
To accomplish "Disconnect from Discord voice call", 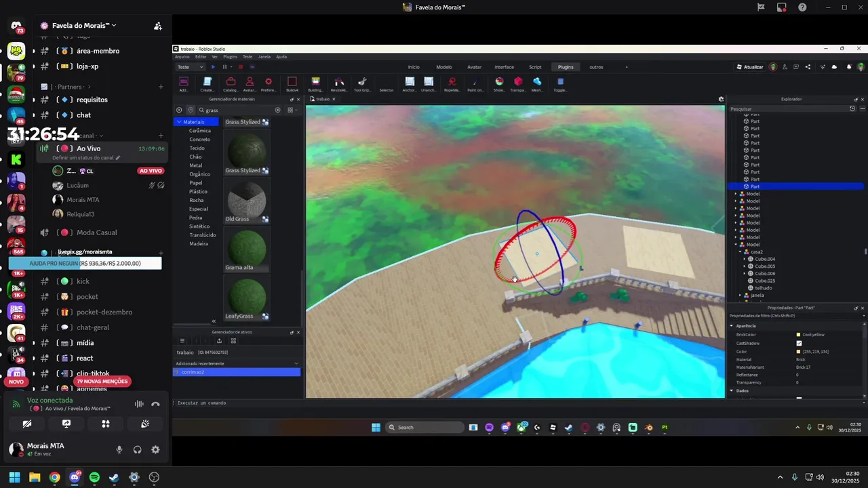I will [155, 404].
